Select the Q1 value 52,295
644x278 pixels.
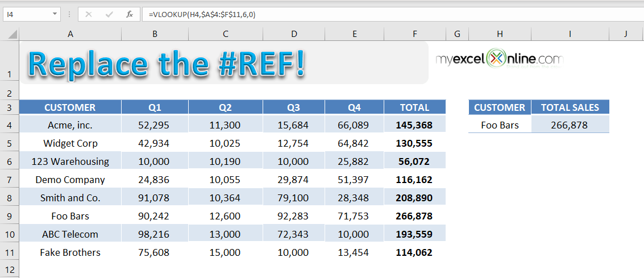[x=155, y=125]
